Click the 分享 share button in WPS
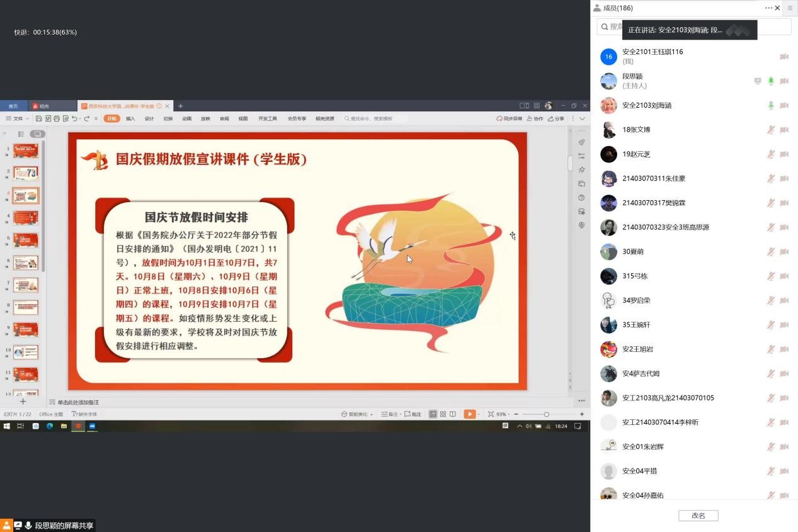The image size is (798, 532). [x=556, y=118]
